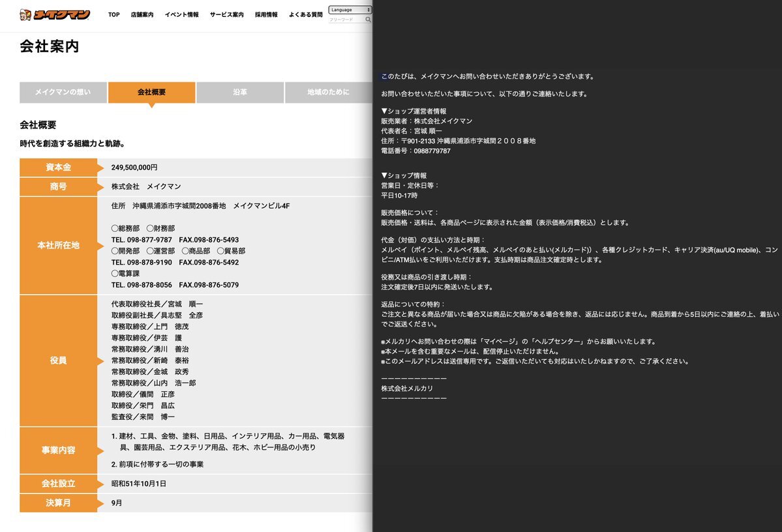Click the ○開発部 department text

[126, 251]
